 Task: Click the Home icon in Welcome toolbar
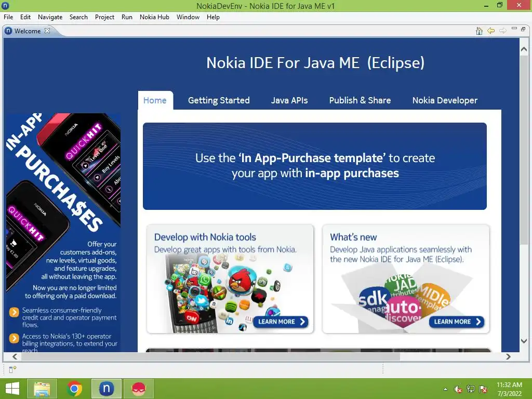pos(479,31)
